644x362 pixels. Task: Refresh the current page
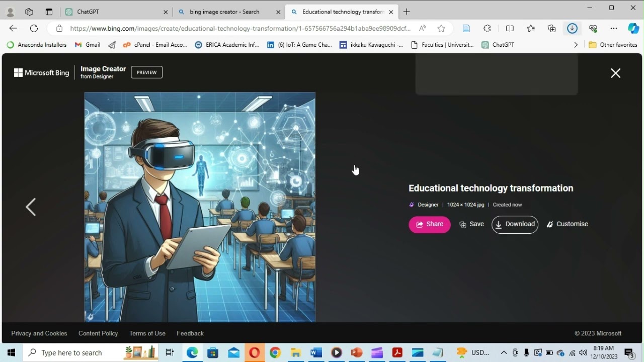point(34,28)
